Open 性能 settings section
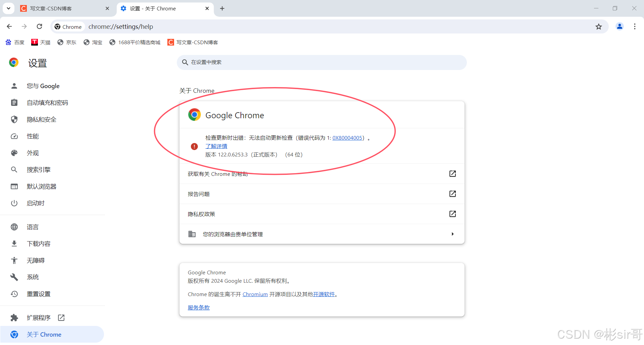The width and height of the screenshot is (644, 345). click(x=52, y=136)
